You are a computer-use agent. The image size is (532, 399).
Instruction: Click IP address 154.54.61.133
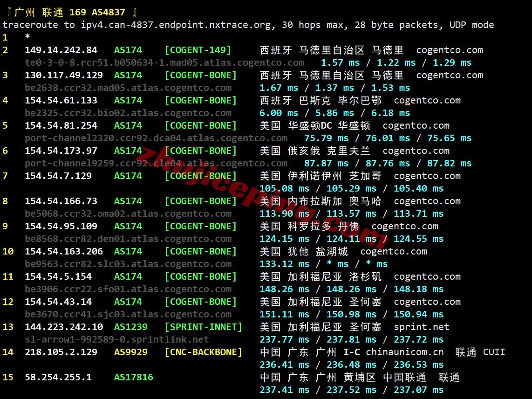(x=61, y=101)
